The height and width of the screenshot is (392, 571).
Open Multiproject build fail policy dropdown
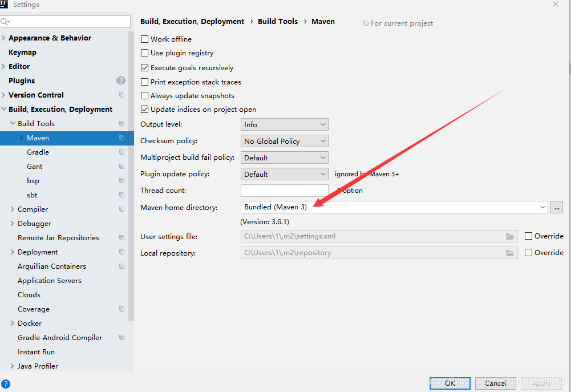click(x=285, y=157)
